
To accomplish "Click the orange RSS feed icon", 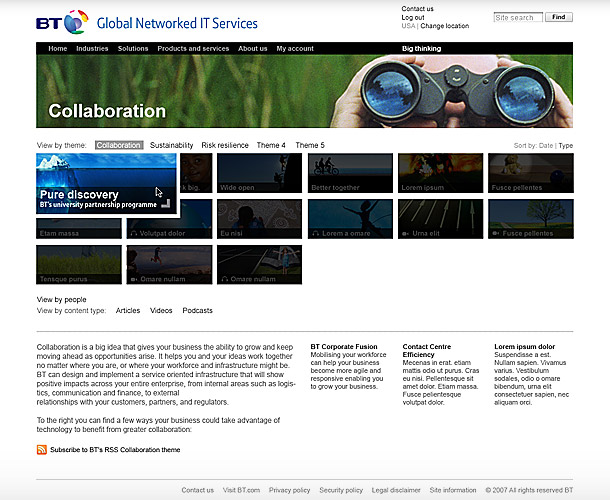I will 42,449.
